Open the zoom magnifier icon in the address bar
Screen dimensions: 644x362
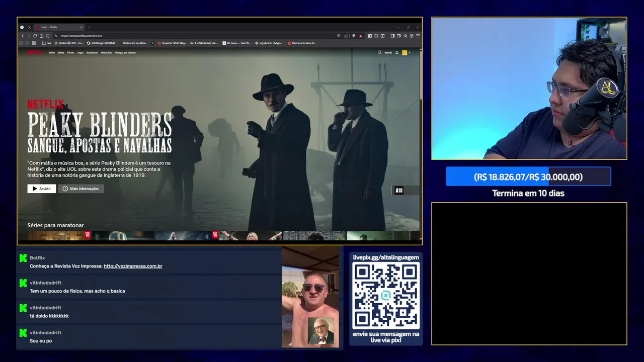[x=339, y=36]
